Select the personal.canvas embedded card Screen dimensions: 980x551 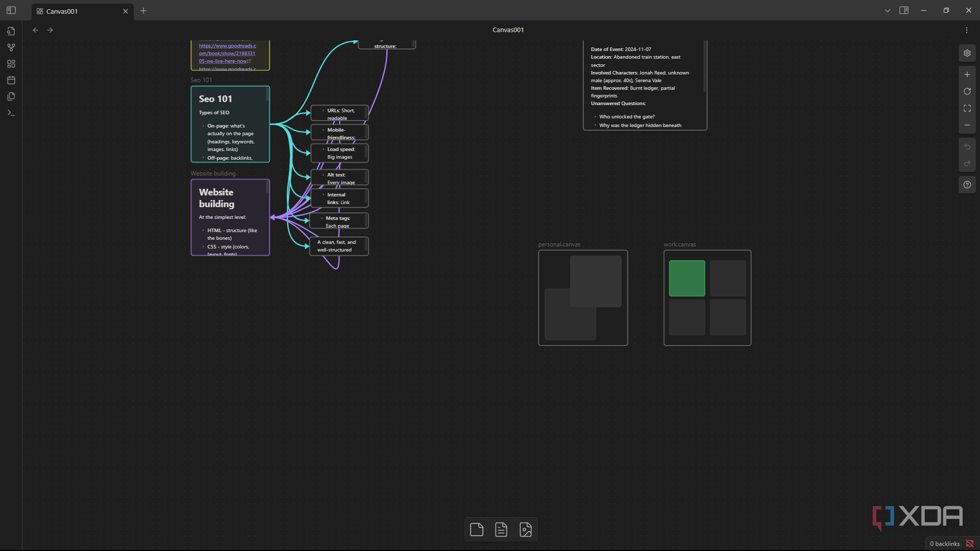(x=583, y=298)
